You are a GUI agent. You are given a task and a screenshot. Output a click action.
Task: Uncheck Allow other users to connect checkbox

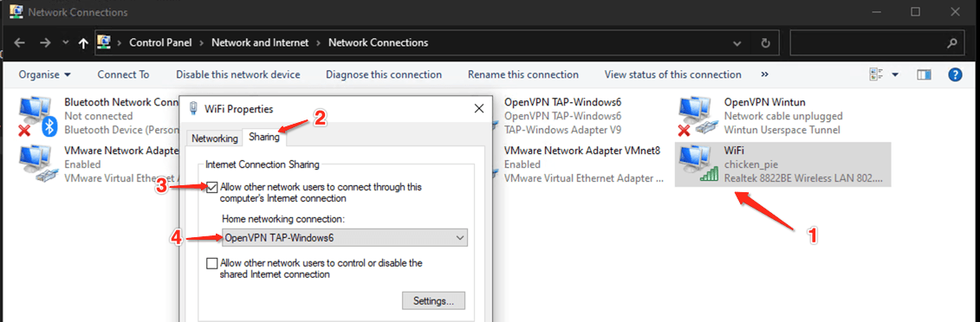point(212,187)
